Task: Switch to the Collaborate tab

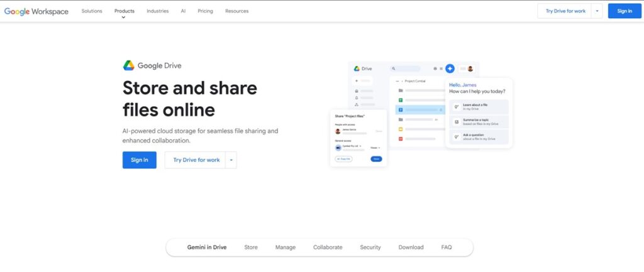Action: click(x=328, y=248)
